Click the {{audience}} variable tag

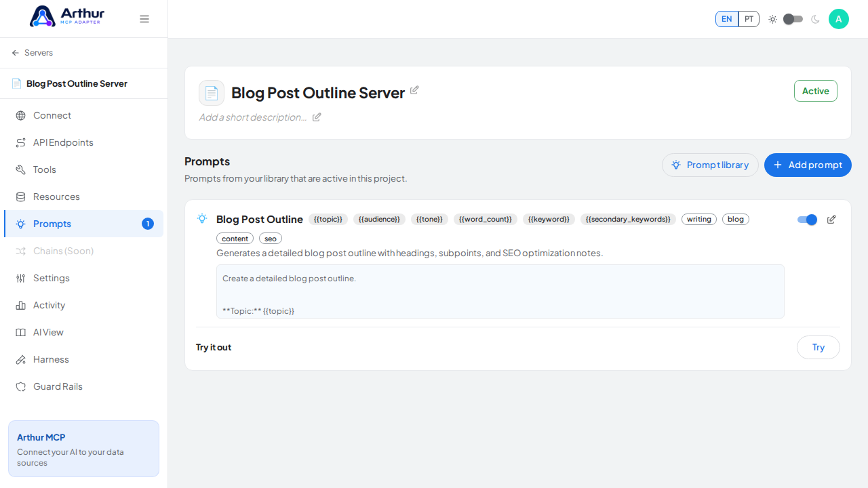click(379, 219)
